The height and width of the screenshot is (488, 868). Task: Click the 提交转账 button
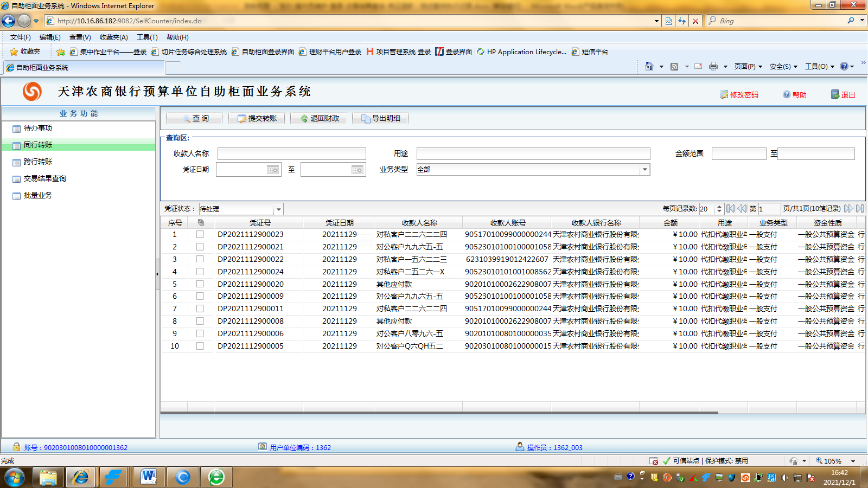257,118
